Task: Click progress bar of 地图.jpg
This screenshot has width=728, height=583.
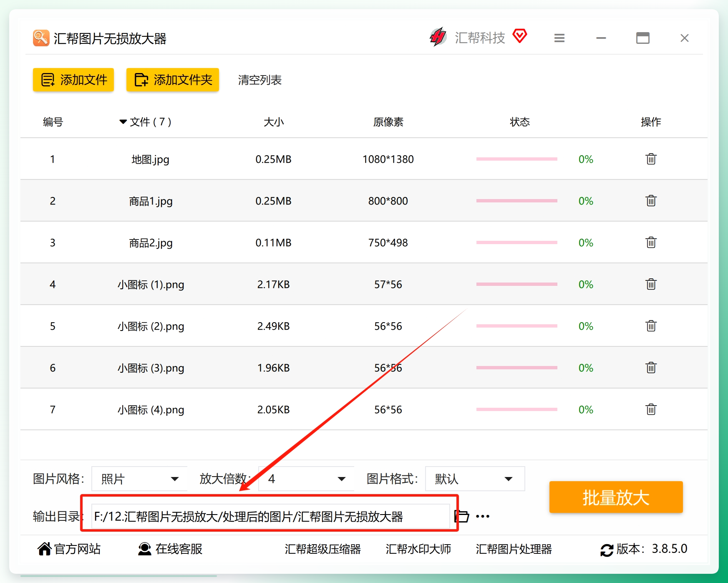Action: (517, 159)
